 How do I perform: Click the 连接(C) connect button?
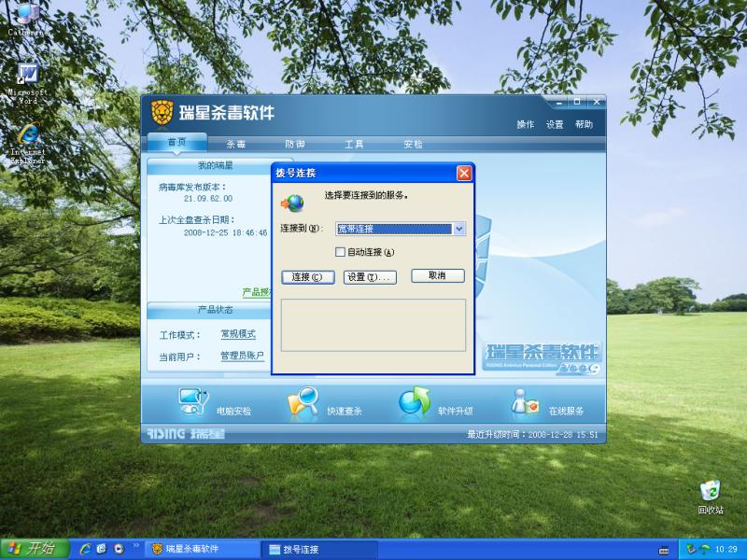[308, 277]
